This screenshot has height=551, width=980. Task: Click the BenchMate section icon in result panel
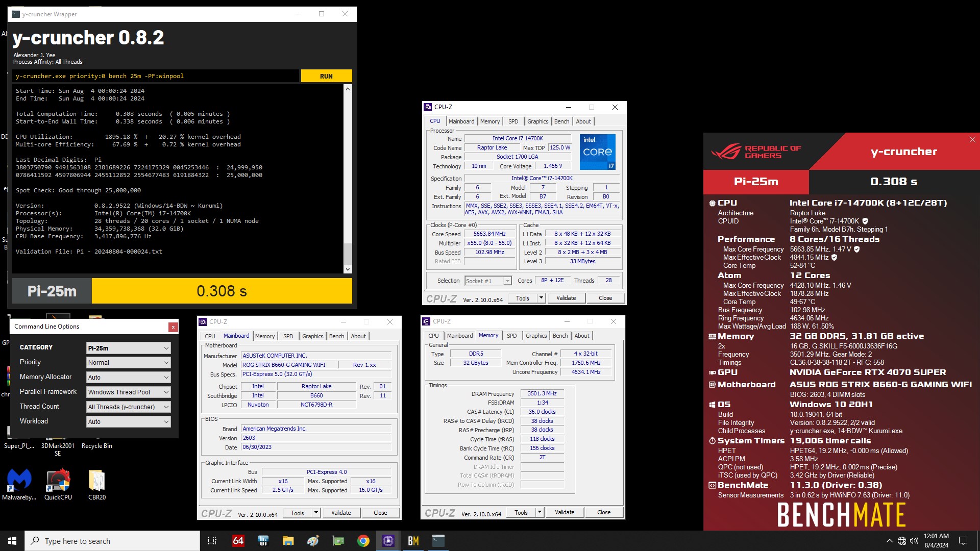[712, 485]
